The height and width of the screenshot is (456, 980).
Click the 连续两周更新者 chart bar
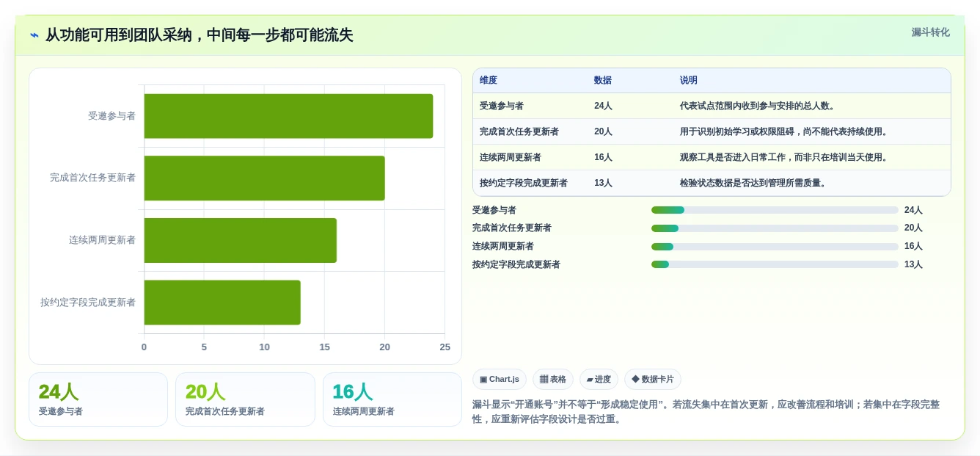coord(241,240)
